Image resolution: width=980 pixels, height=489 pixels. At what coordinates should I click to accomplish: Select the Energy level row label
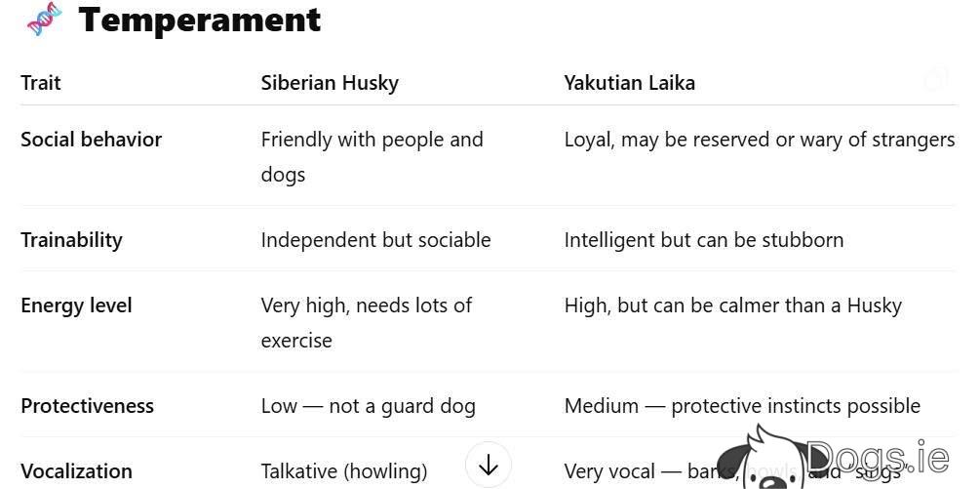[x=76, y=306]
